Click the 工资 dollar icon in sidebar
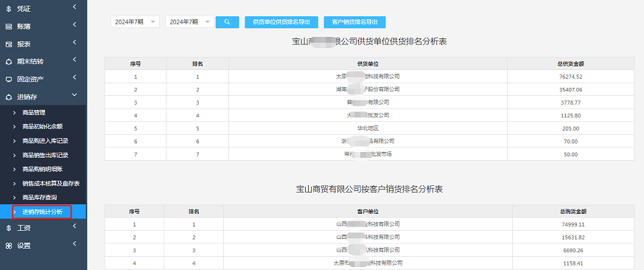This screenshot has width=644, height=270. 9,228
